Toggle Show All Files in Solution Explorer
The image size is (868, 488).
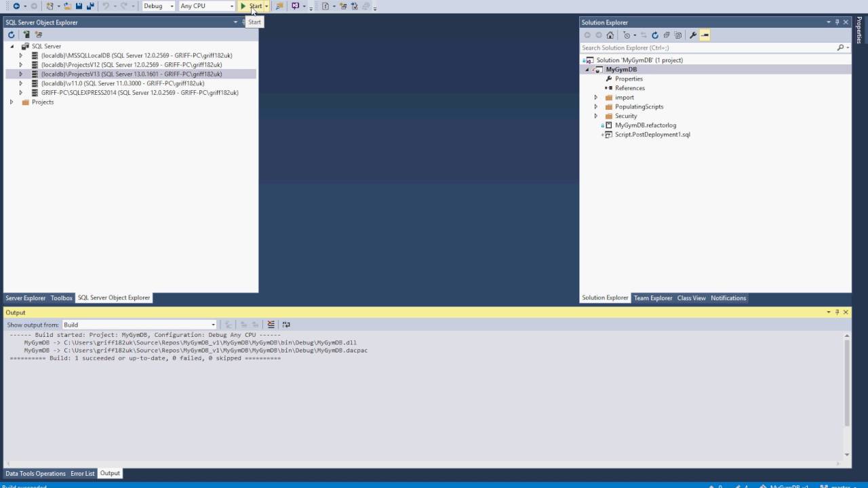point(678,35)
